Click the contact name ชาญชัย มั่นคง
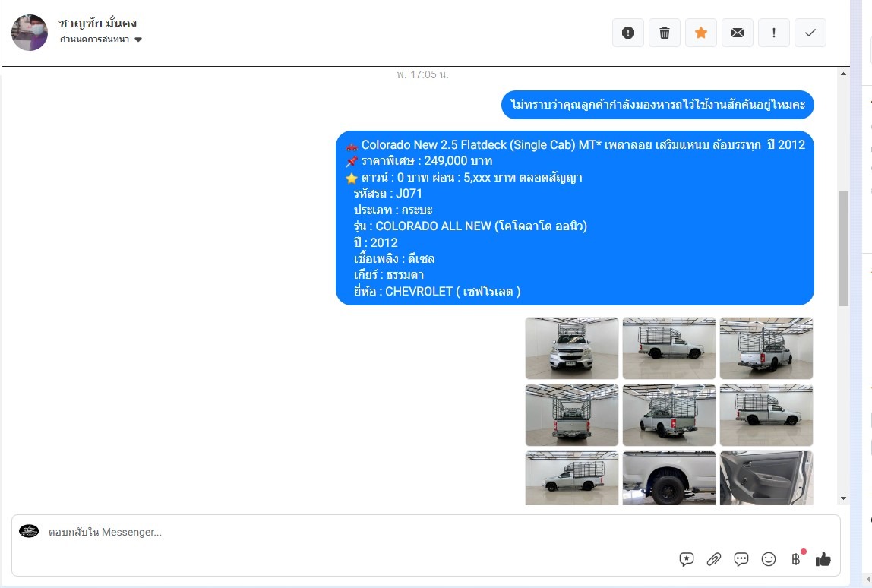Image resolution: width=872 pixels, height=588 pixels. [97, 23]
